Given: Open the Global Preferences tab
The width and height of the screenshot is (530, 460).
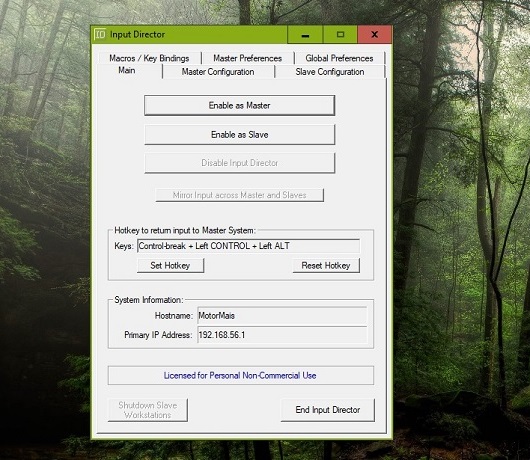Looking at the screenshot, I should pyautogui.click(x=339, y=58).
